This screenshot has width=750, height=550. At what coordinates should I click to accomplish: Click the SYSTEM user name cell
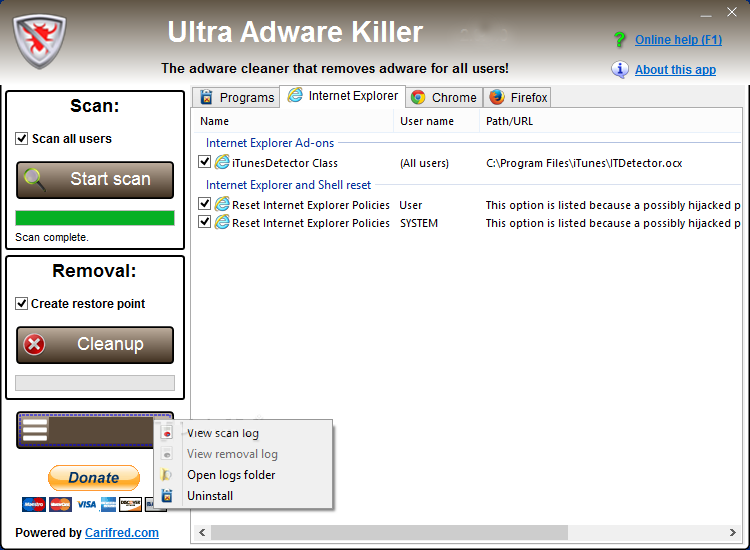[419, 223]
